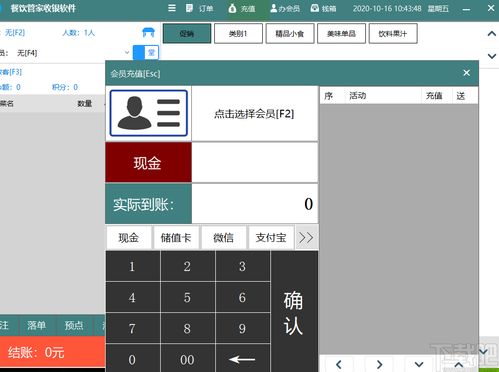Click the 充值 recharge toolbar item
The image size is (499, 372).
242,8
